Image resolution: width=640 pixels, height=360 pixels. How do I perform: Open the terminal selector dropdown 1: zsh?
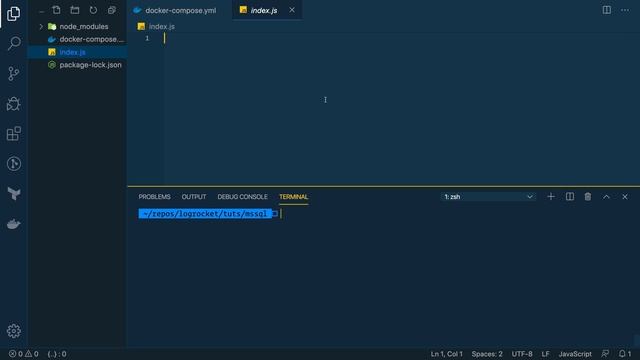point(488,197)
